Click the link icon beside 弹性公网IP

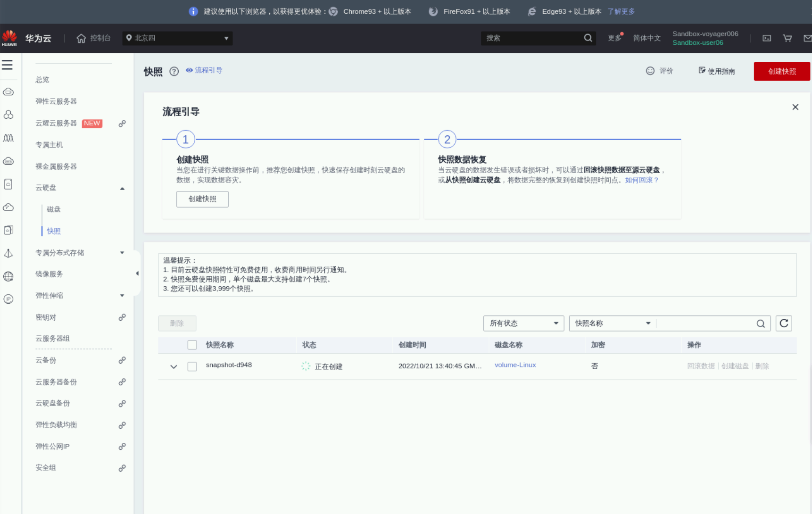[122, 447]
